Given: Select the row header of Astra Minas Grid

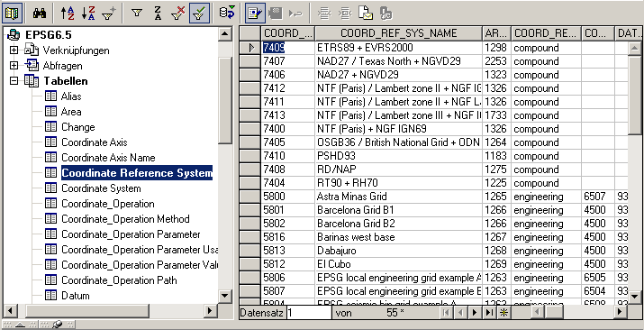Looking at the screenshot, I should (x=250, y=197).
